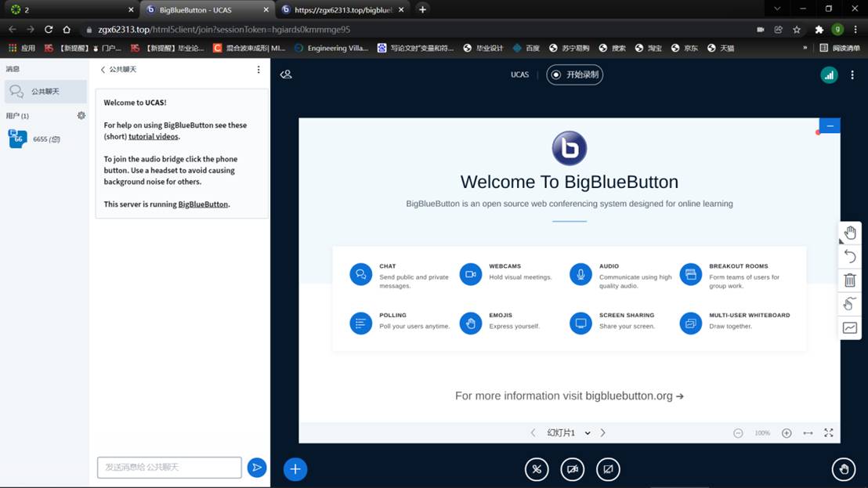
Task: Open the apps shortcut in bookmarks bar
Action: [22, 48]
